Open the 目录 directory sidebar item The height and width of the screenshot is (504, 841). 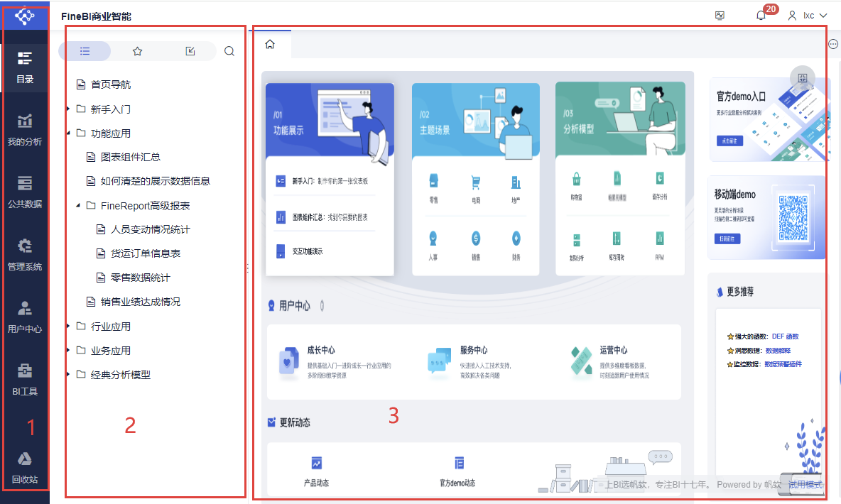[x=25, y=67]
